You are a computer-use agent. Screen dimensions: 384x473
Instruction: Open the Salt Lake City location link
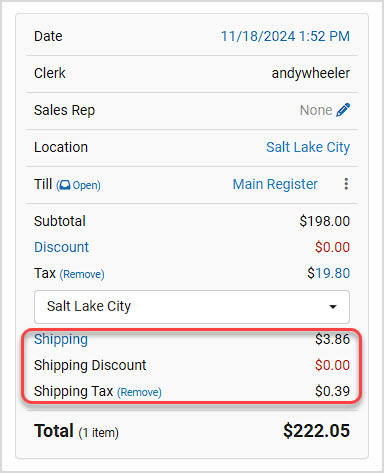click(308, 147)
